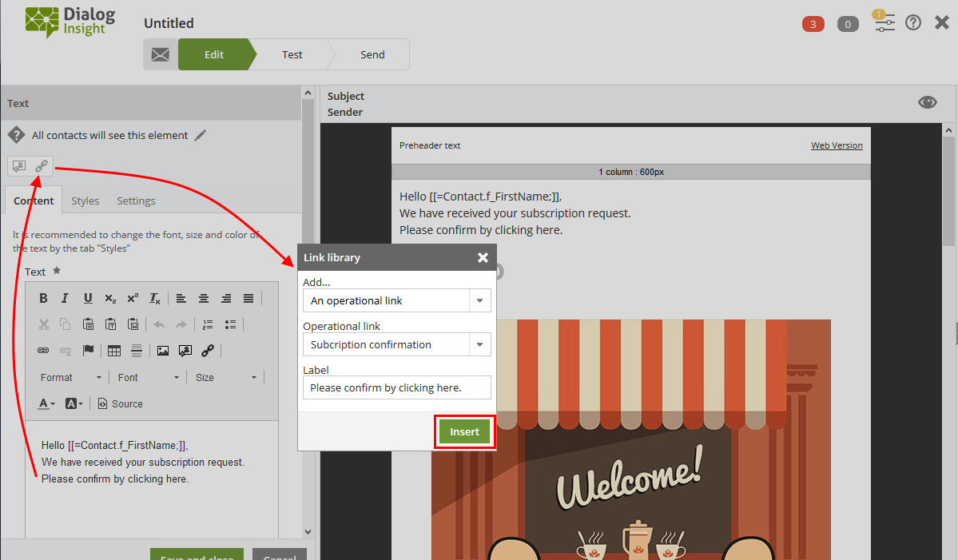
Task: Open the message settings sliders icon
Action: pos(884,22)
